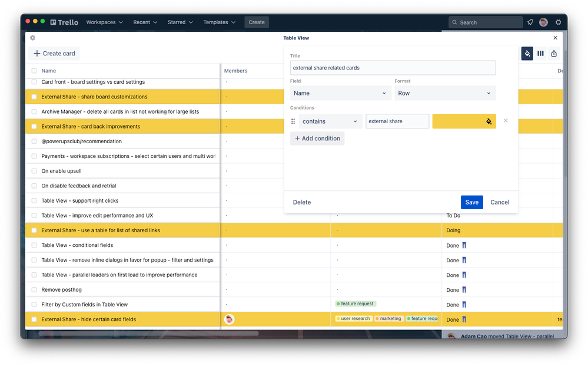Screen dimensions: 588x366
Task: Click the To Do status cell
Action: tap(453, 216)
